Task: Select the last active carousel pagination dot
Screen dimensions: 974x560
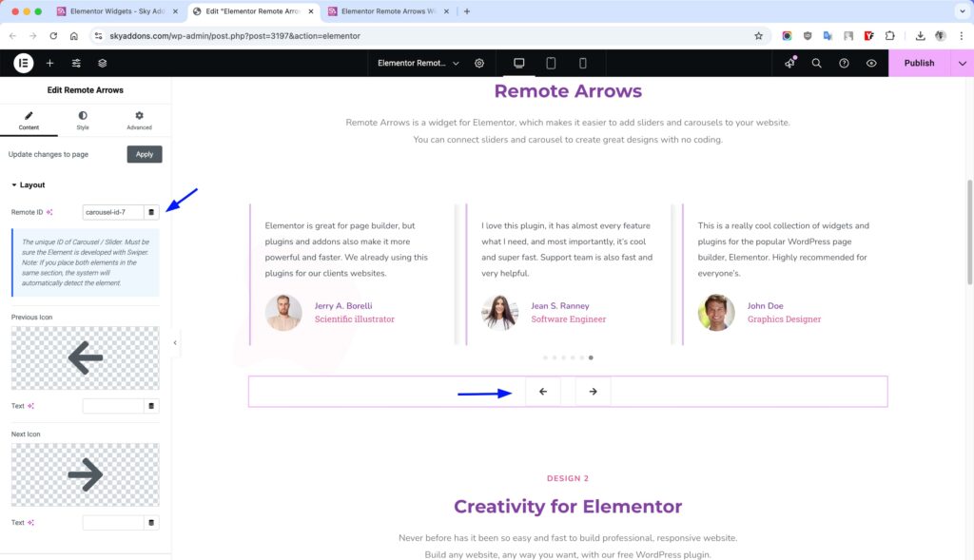Action: (591, 357)
